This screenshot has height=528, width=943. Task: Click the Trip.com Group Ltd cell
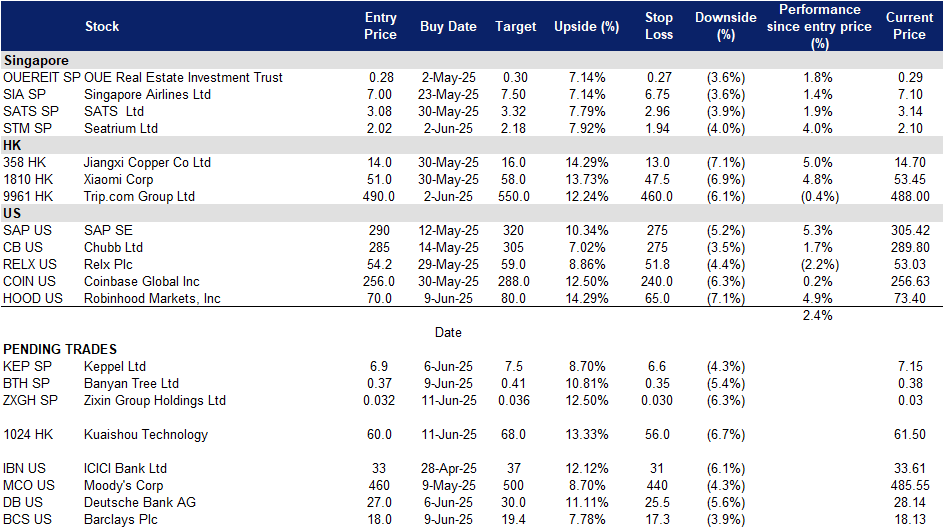click(140, 196)
